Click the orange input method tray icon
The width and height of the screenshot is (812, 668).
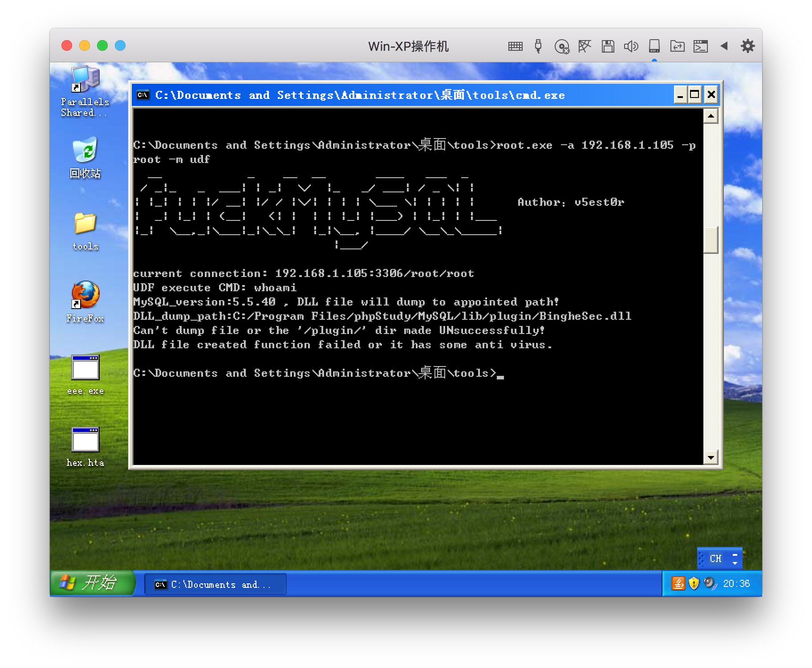tap(678, 583)
